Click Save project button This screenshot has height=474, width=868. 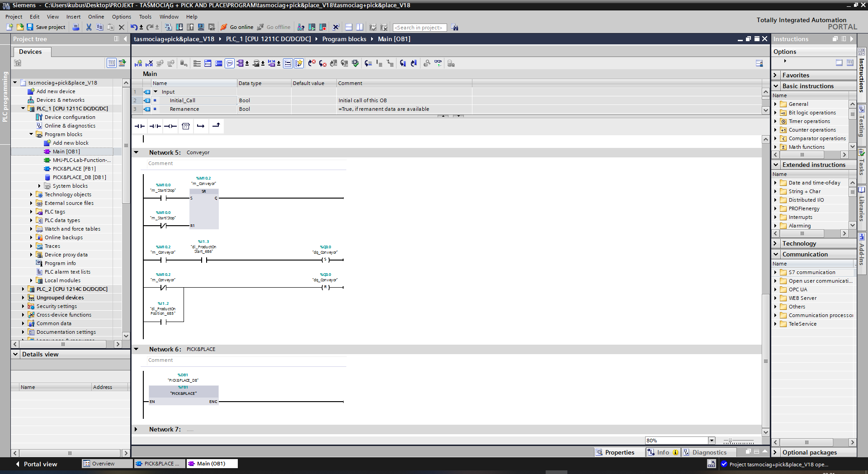point(46,27)
